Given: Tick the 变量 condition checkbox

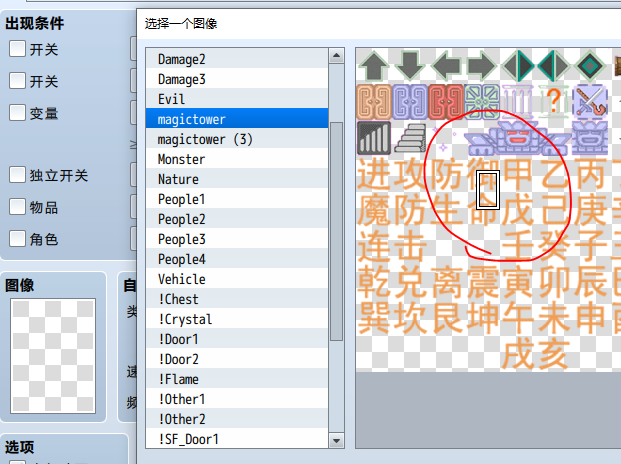Looking at the screenshot, I should [17, 113].
